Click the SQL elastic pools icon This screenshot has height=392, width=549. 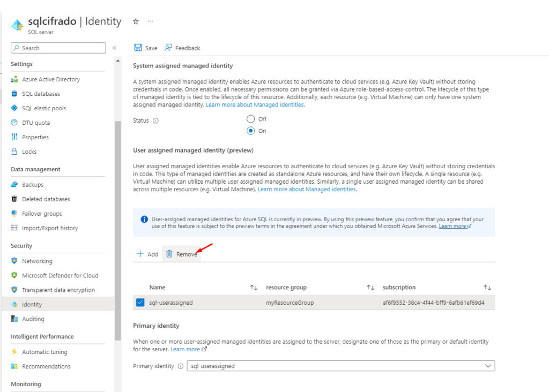point(14,108)
